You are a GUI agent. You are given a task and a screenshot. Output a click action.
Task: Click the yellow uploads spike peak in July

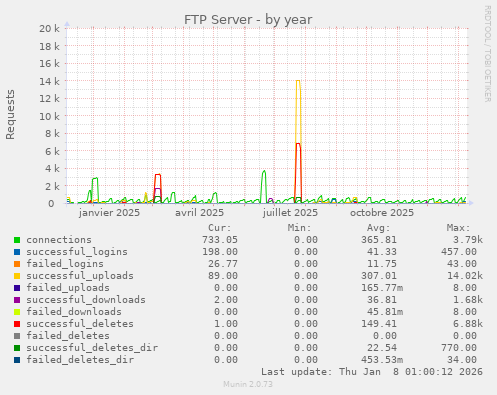[298, 81]
